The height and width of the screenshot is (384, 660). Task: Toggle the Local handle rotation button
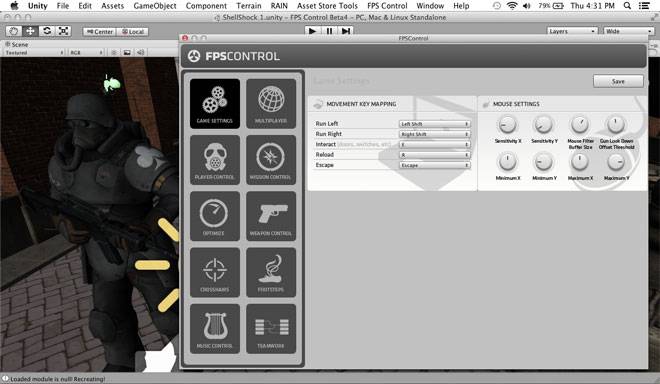coord(133,32)
